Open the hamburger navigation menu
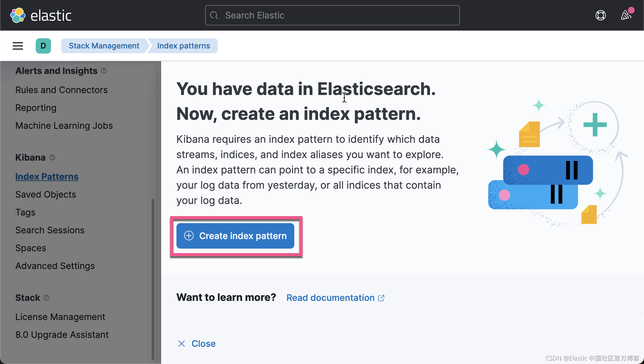 pos(18,46)
